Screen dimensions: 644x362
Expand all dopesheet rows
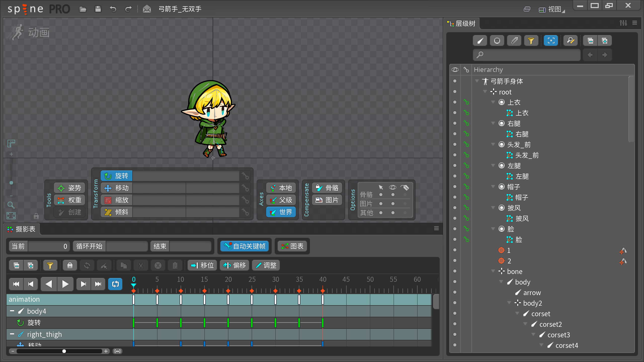point(30,265)
